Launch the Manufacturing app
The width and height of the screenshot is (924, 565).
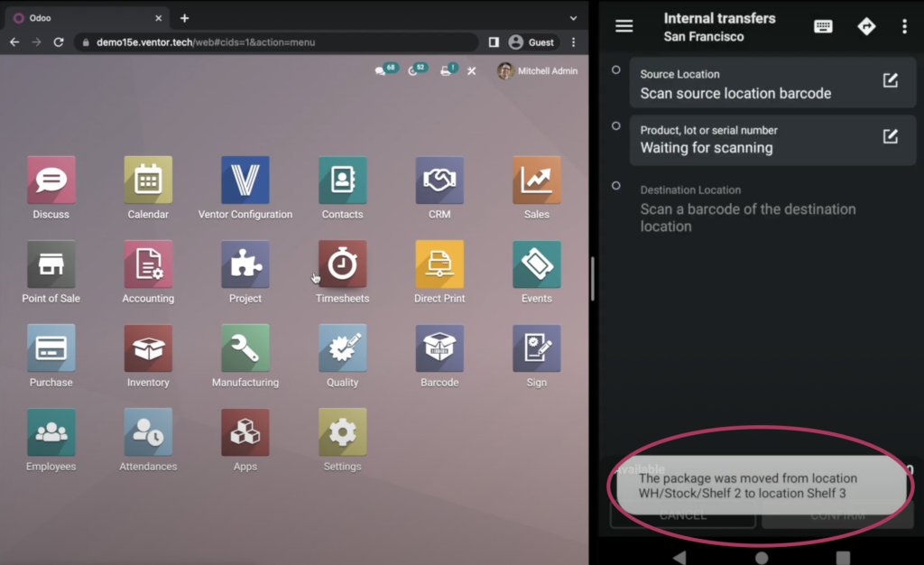tap(245, 348)
